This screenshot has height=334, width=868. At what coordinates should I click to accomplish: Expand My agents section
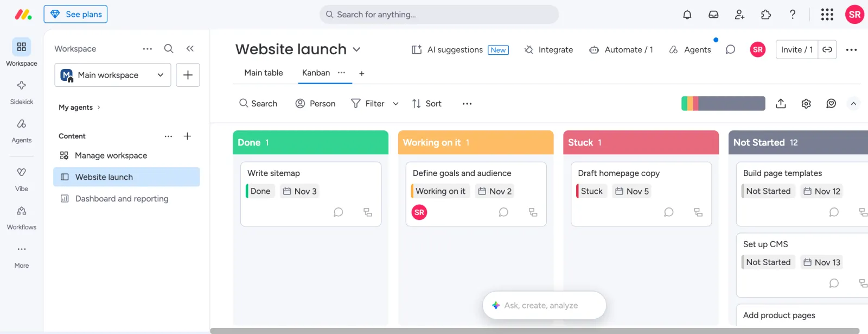coord(79,107)
